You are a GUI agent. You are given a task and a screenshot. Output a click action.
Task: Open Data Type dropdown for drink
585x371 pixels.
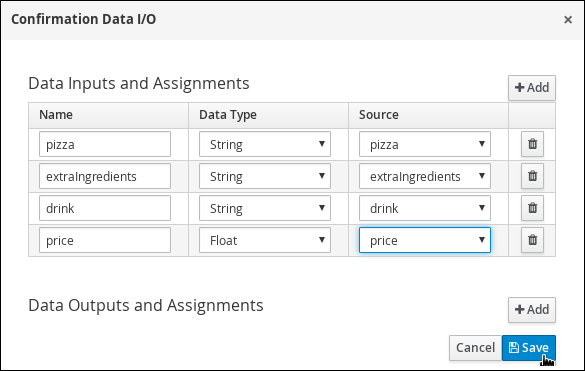point(265,208)
